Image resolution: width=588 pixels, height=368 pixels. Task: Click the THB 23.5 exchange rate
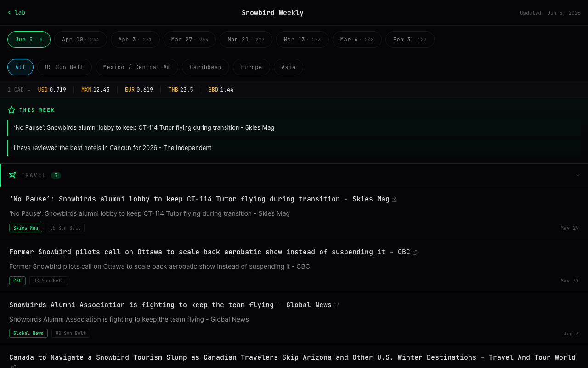click(181, 90)
